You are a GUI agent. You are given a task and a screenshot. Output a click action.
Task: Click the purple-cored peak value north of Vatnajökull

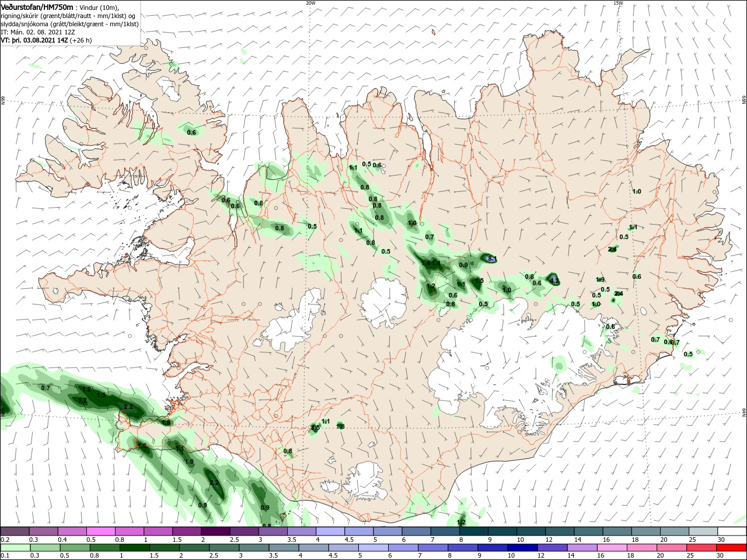click(491, 258)
